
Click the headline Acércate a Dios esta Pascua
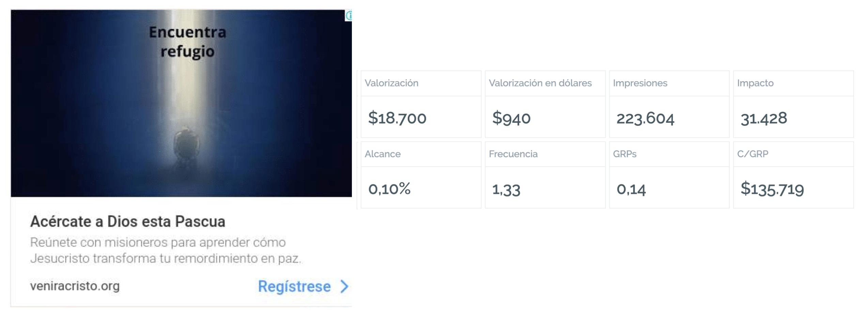128,221
